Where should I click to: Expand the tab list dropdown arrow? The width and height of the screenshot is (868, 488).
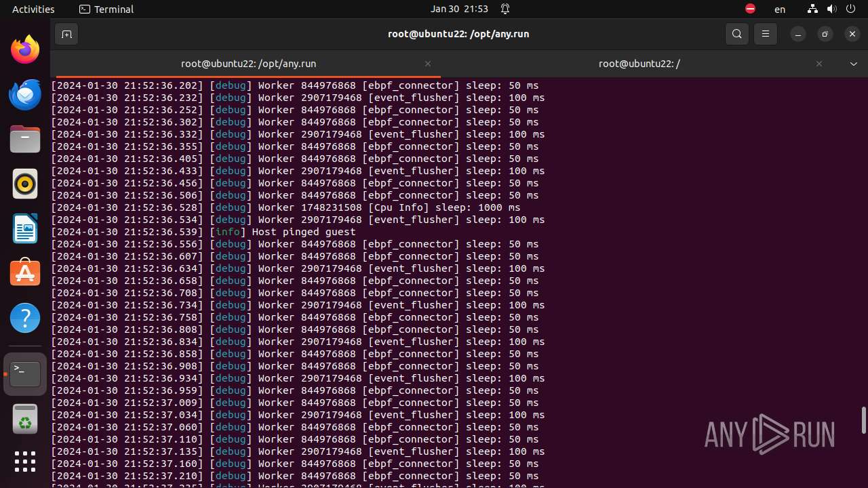(854, 64)
